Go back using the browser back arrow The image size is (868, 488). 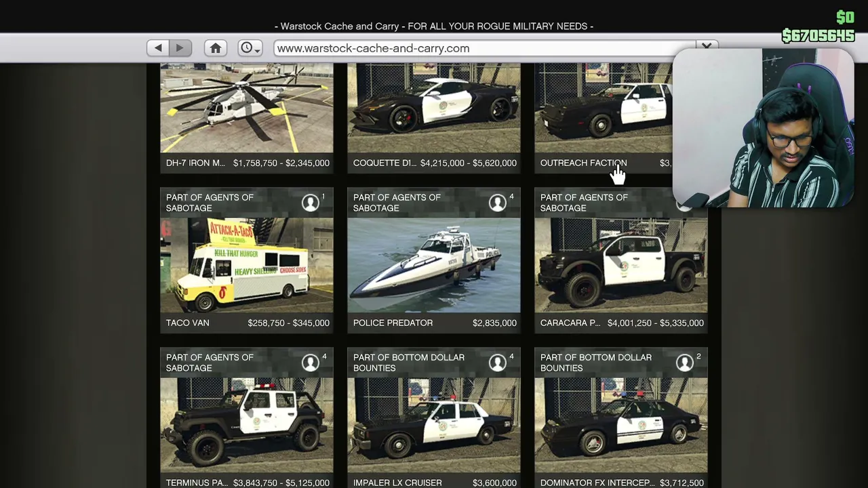pos(158,48)
